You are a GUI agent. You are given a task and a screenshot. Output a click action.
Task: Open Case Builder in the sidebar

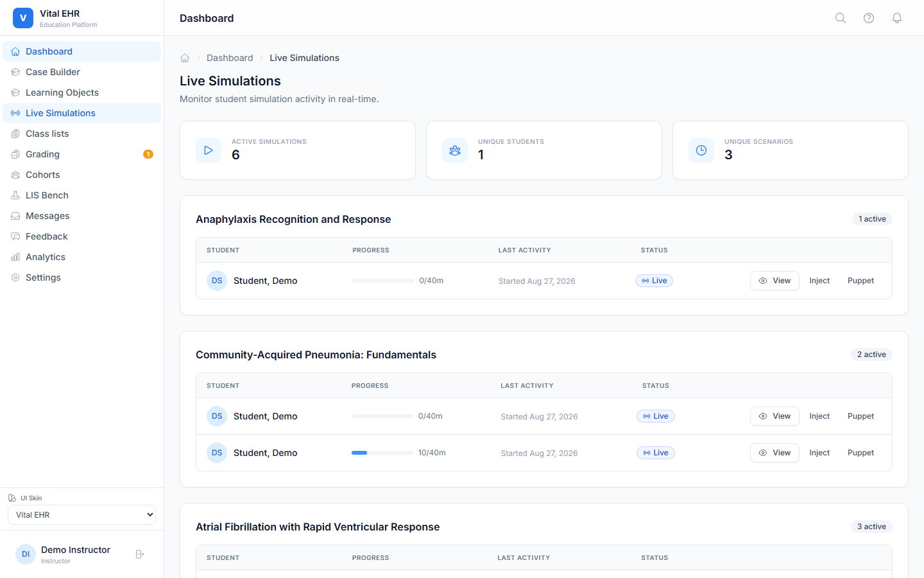tap(81, 72)
